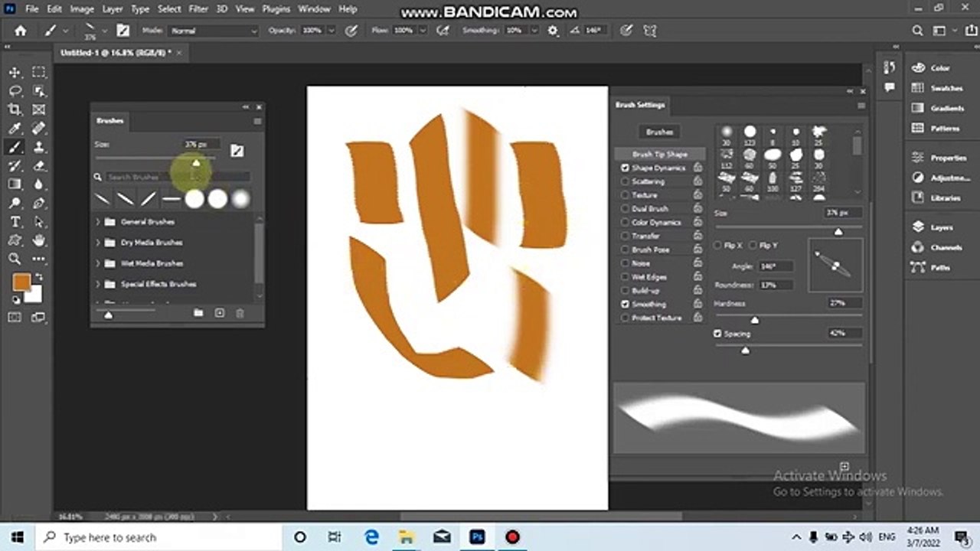Create new brush group folder icon
Viewport: 980px width, 551px height.
coord(198,313)
